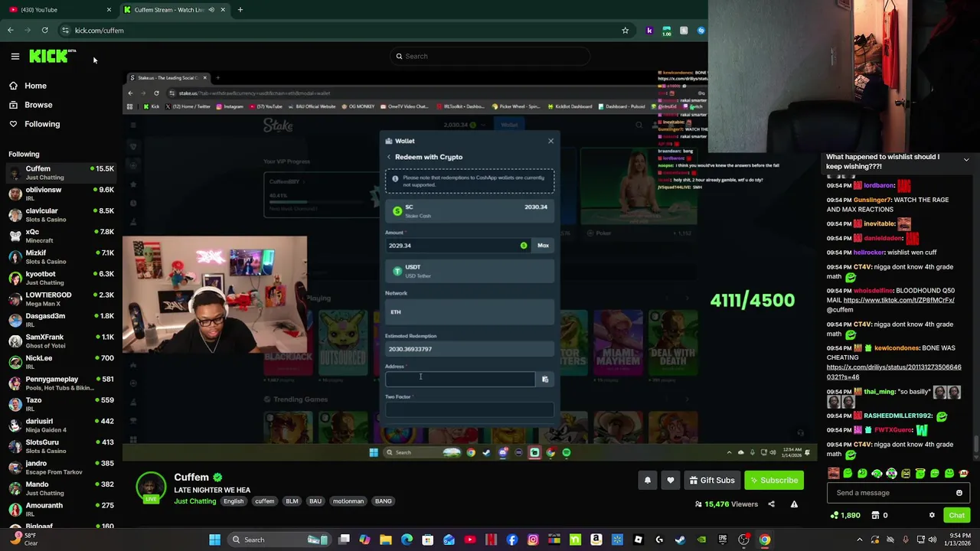
Task: Go to Home in Kick sidebar
Action: tap(35, 86)
